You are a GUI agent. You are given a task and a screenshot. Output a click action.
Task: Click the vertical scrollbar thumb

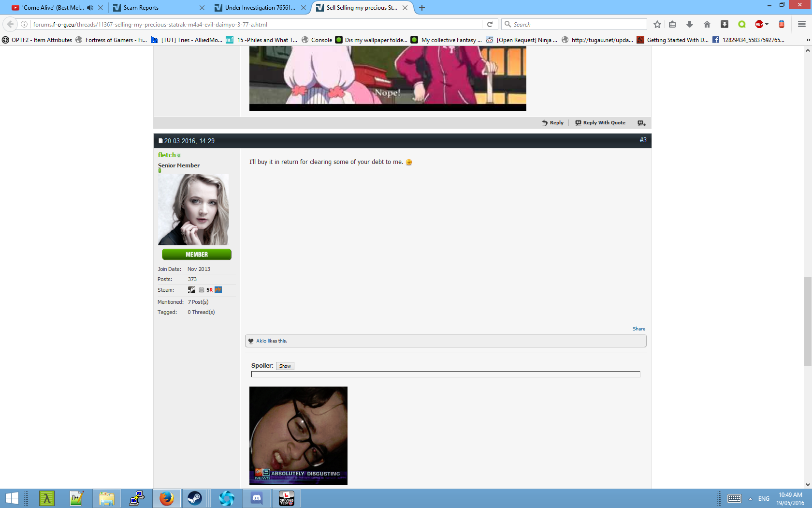(x=808, y=321)
